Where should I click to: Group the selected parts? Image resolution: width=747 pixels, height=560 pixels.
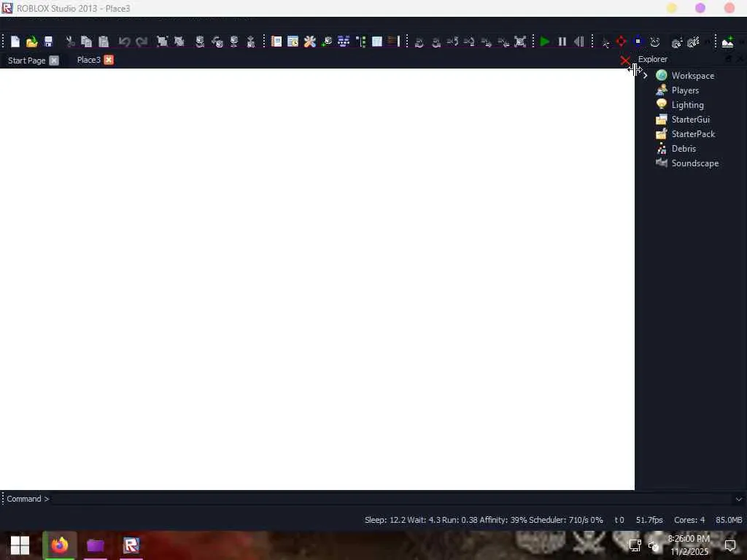click(x=162, y=42)
